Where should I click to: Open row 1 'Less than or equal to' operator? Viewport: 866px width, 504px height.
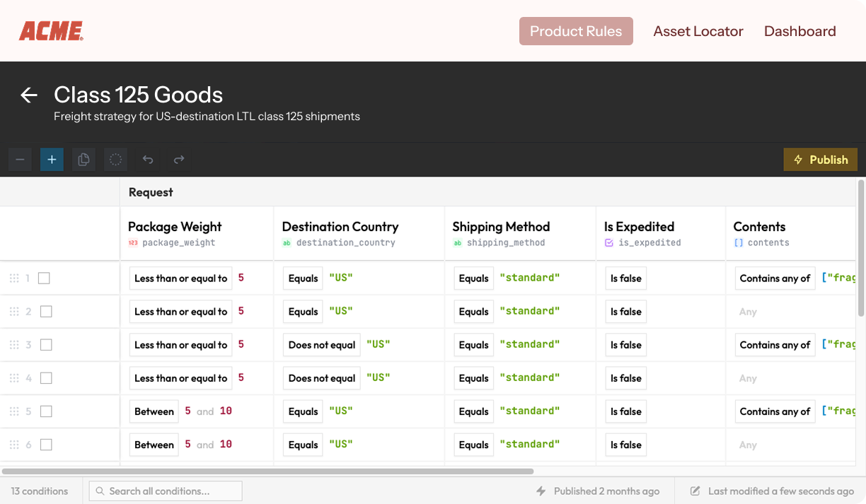[180, 279]
